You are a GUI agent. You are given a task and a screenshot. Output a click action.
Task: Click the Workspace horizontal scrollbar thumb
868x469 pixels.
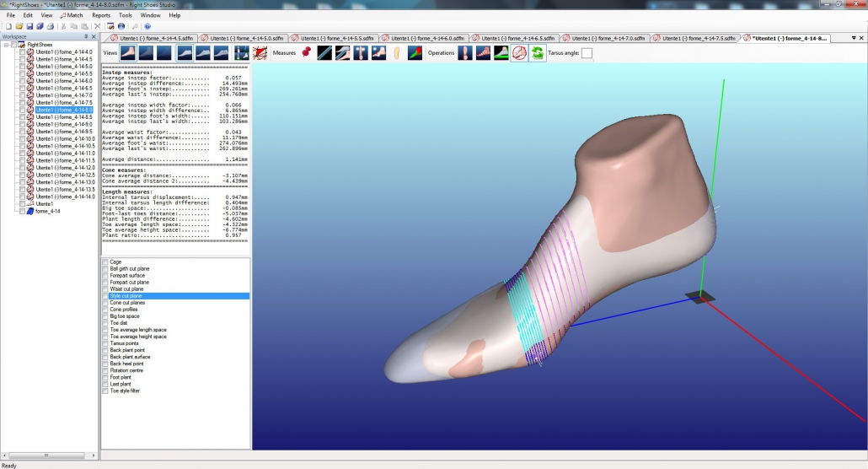coord(46,456)
